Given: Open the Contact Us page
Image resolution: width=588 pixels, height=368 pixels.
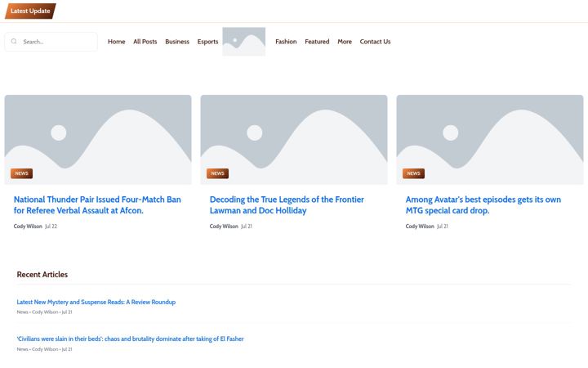Looking at the screenshot, I should (x=375, y=42).
